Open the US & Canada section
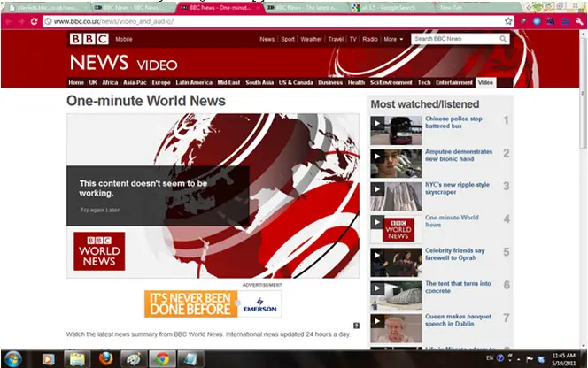The image size is (588, 368). click(296, 82)
